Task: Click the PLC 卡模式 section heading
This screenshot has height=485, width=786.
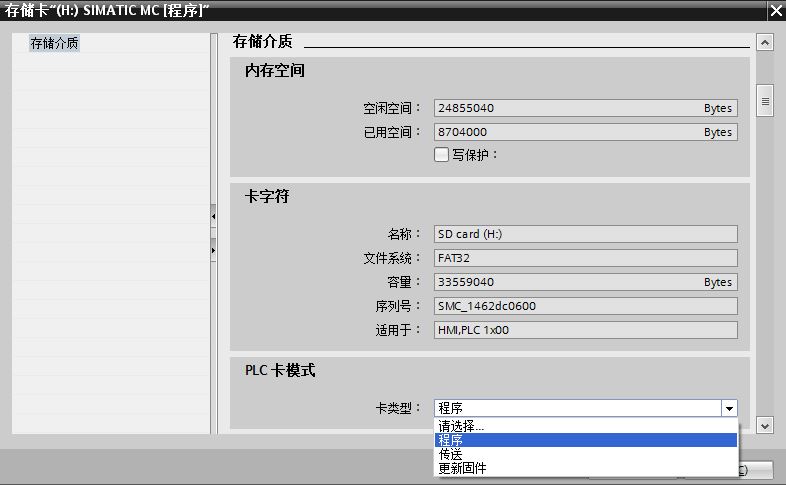Action: coord(280,370)
